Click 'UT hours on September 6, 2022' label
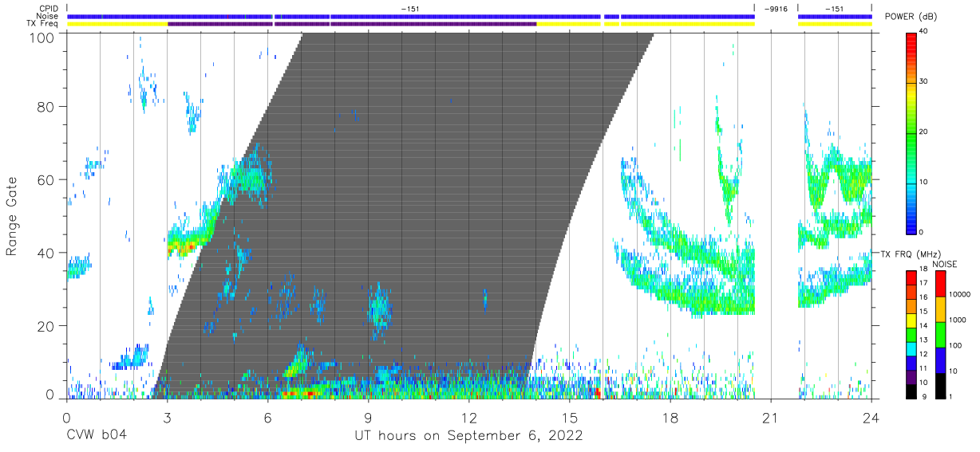Viewport: 980px width, 452px height. [x=468, y=435]
